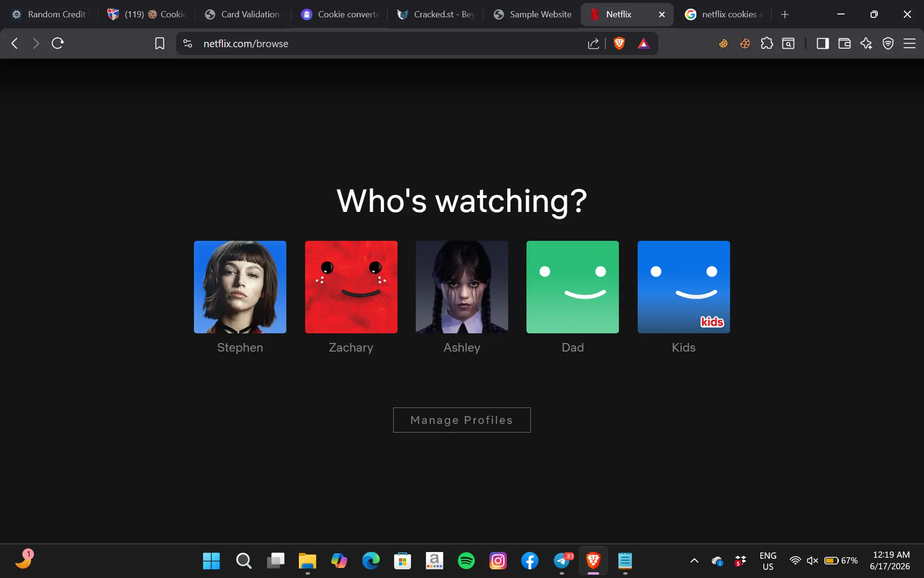Switch to Card Validation tab
Image resolution: width=924 pixels, height=578 pixels.
[x=243, y=14]
